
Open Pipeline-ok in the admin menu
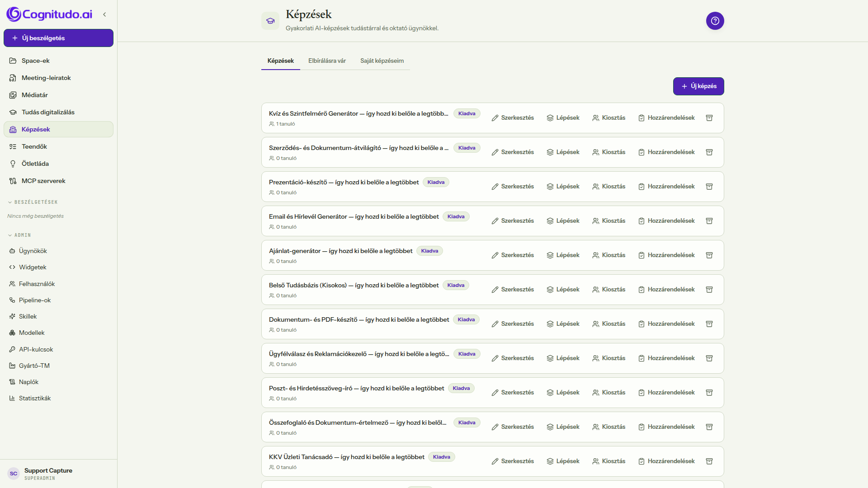point(58,300)
